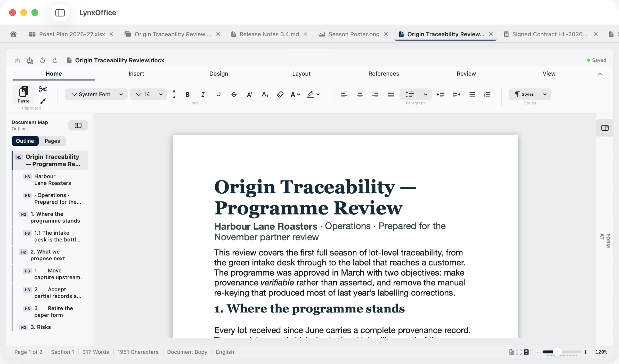Insert a numbered list
Screen dimensions: 619x364
487,94
